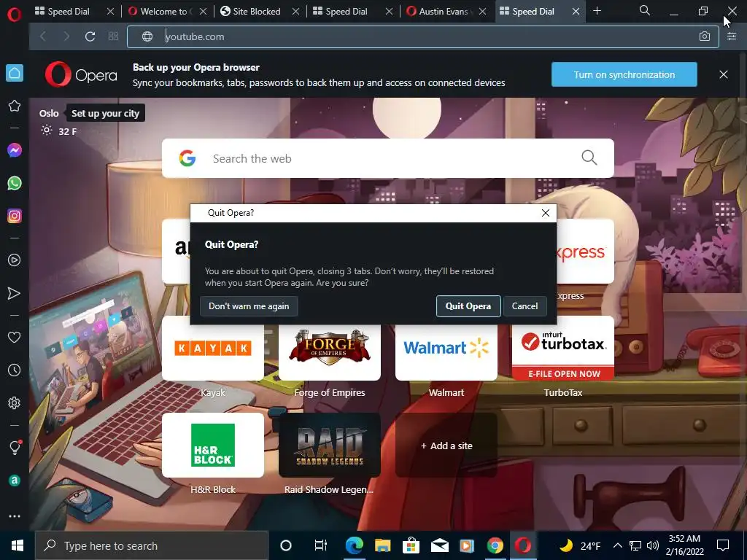Open a new tab with plus button
The width and height of the screenshot is (747, 560).
[x=597, y=11]
